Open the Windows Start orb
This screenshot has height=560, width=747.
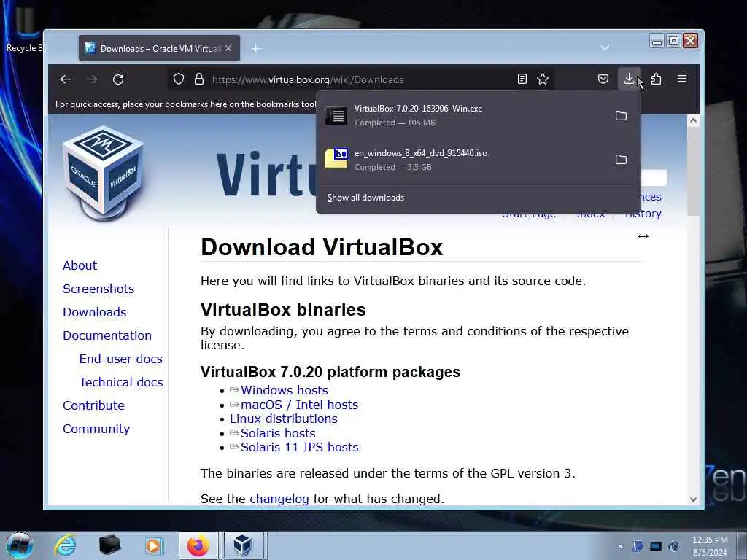click(x=20, y=545)
